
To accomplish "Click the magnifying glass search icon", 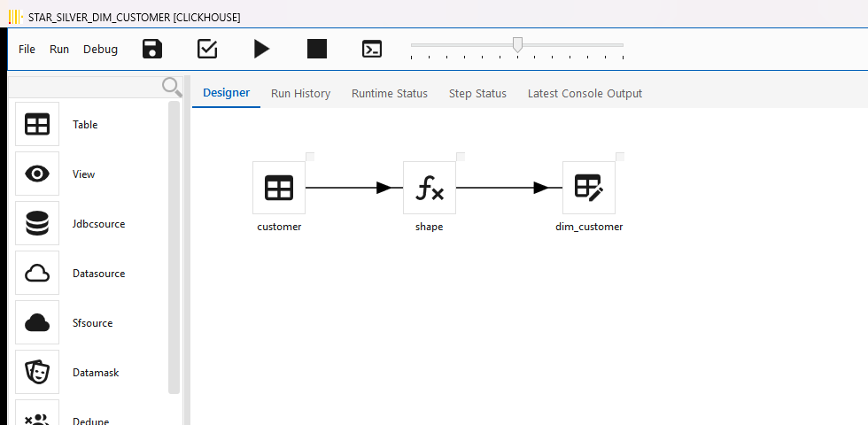I will pos(172,87).
